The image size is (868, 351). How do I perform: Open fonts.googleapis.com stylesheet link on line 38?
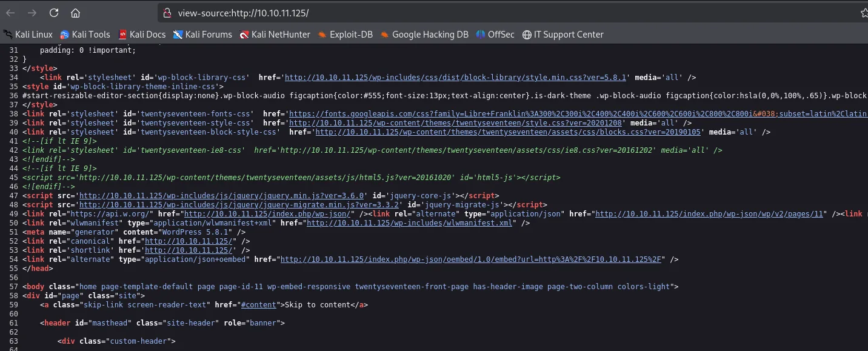point(578,113)
